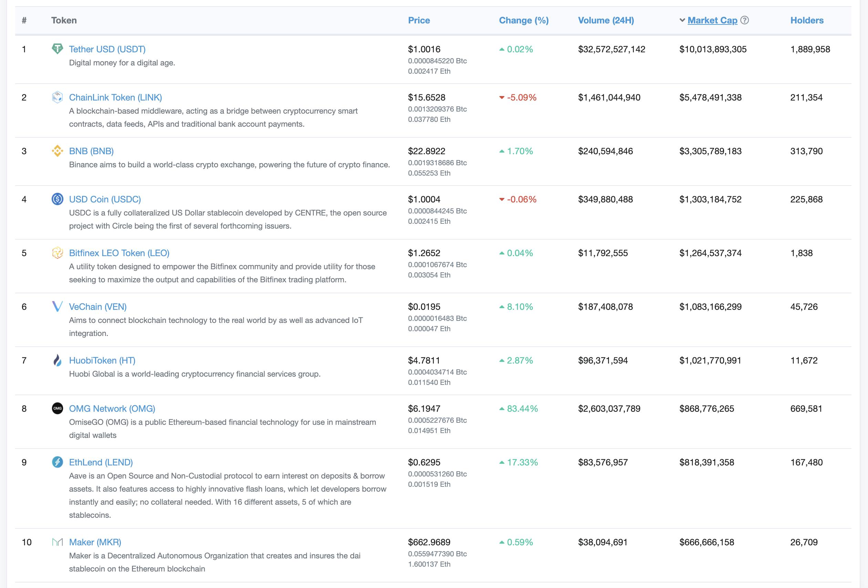Click the EthLend token logo icon
868x588 pixels.
coord(57,462)
